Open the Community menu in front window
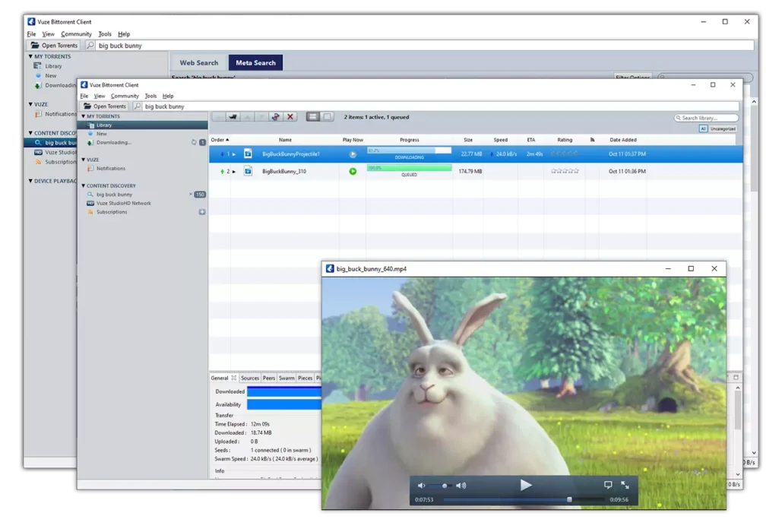Screen dimensions: 782x532 pyautogui.click(x=125, y=96)
